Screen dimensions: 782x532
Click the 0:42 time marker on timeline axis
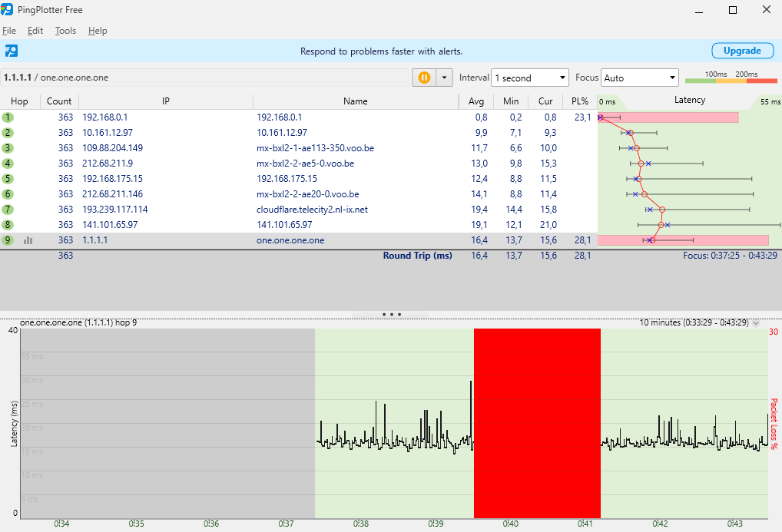[660, 524]
